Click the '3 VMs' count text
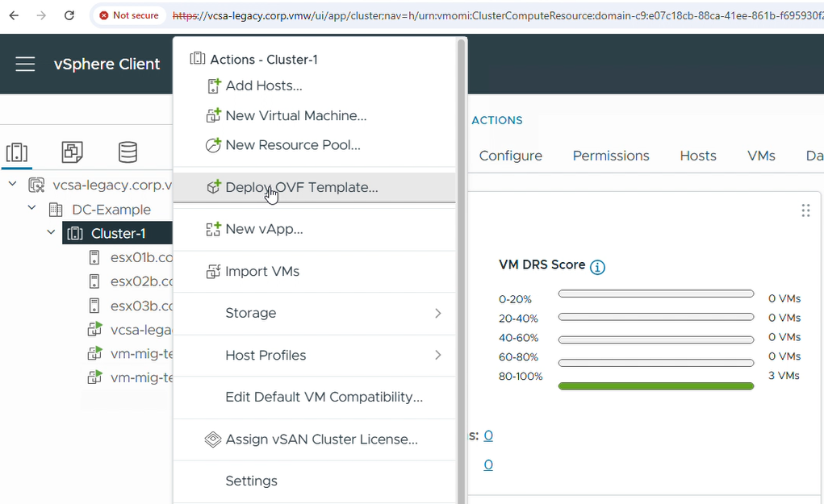 point(784,375)
